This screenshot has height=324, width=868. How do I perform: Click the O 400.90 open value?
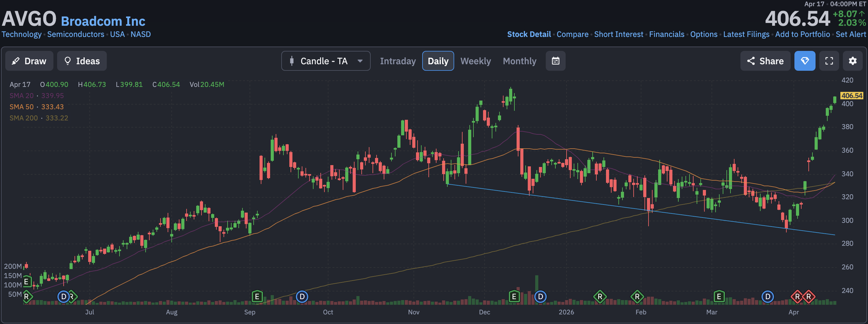click(x=54, y=84)
